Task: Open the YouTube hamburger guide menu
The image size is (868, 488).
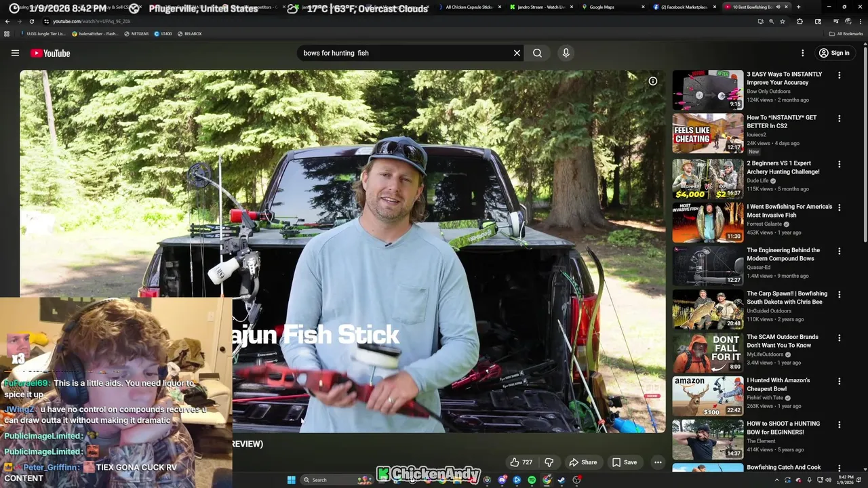Action: coord(15,53)
